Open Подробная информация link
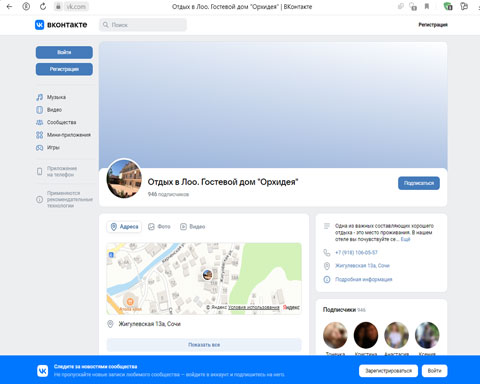This screenshot has height=384, width=480. pyautogui.click(x=363, y=279)
